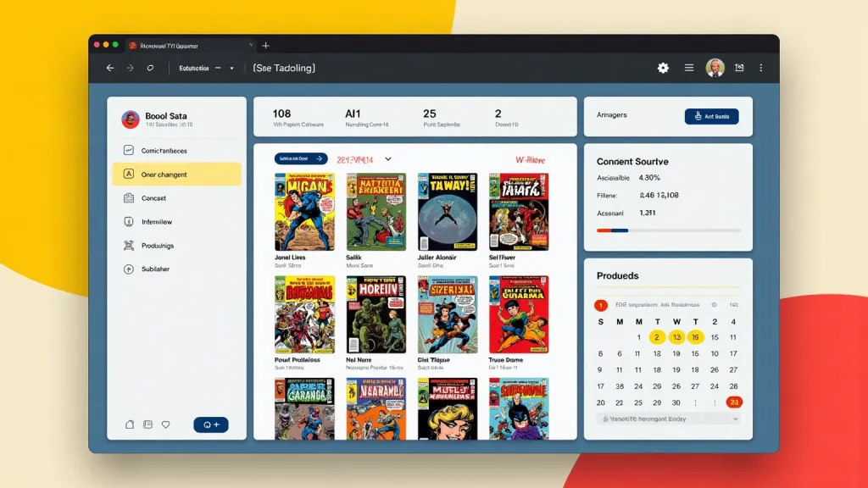Screen dimensions: 868x488
Task: Select the highlighted day 13 in calendar
Action: (x=676, y=337)
